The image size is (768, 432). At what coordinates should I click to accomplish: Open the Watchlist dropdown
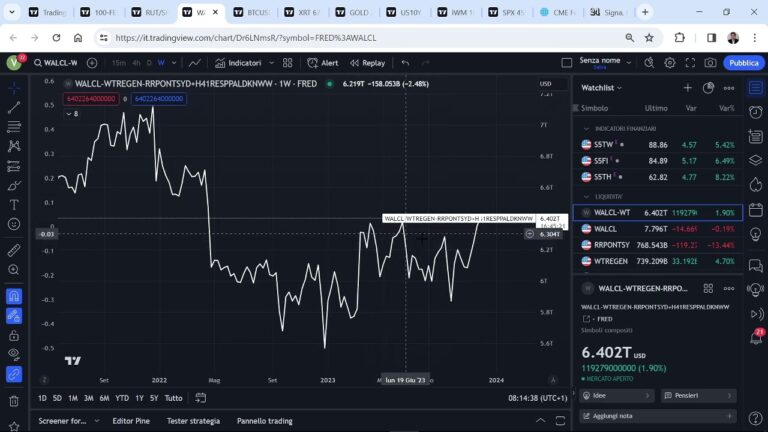[x=601, y=88]
